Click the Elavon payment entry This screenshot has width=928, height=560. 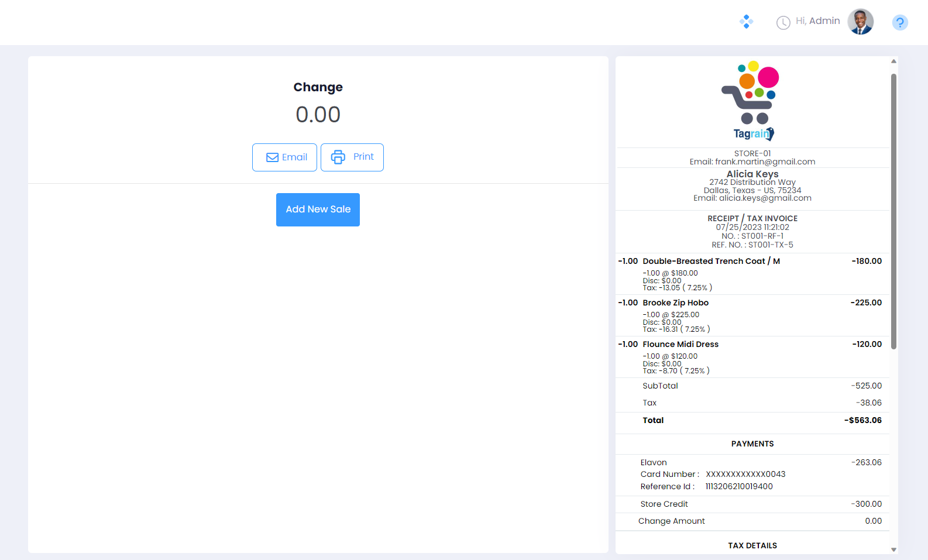coord(654,463)
